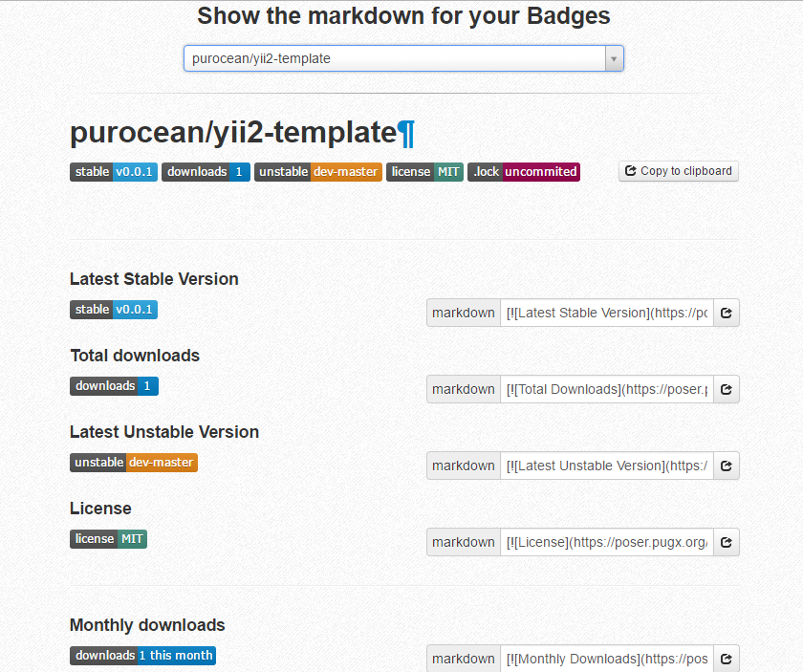Click the downloads 1 this month badge

coord(142,656)
